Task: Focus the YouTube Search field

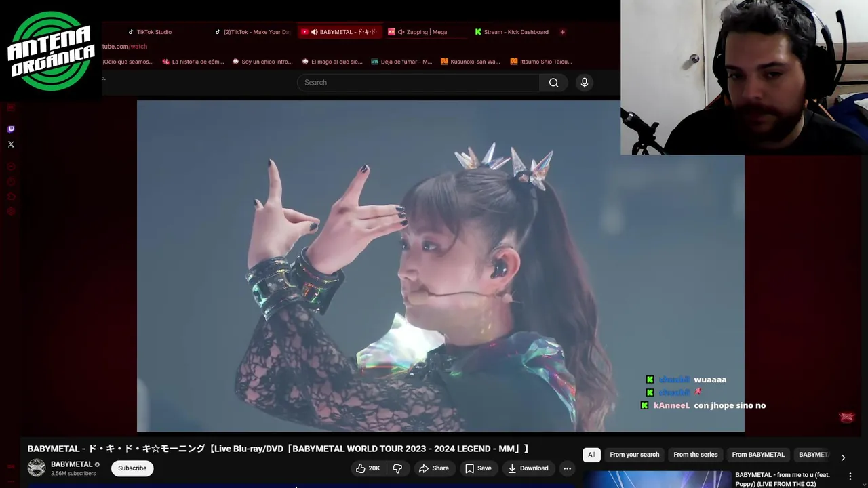Action: pyautogui.click(x=418, y=83)
